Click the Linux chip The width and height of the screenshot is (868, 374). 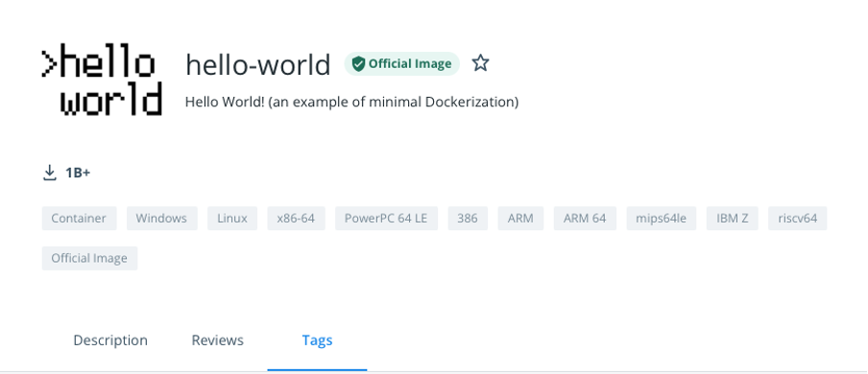tap(232, 218)
